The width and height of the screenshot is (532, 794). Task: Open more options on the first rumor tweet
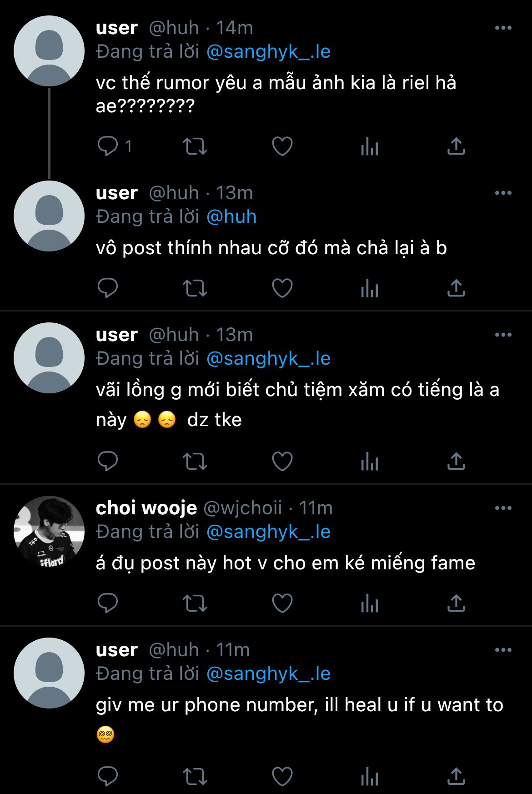click(503, 28)
